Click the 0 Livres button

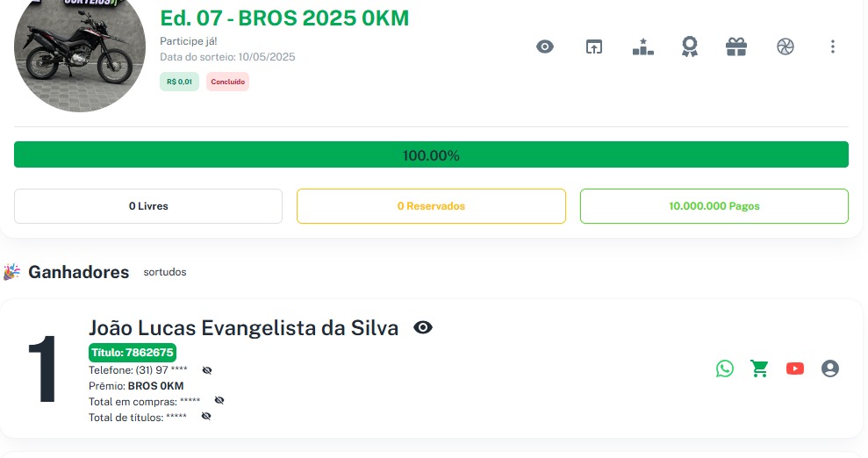pyautogui.click(x=148, y=206)
